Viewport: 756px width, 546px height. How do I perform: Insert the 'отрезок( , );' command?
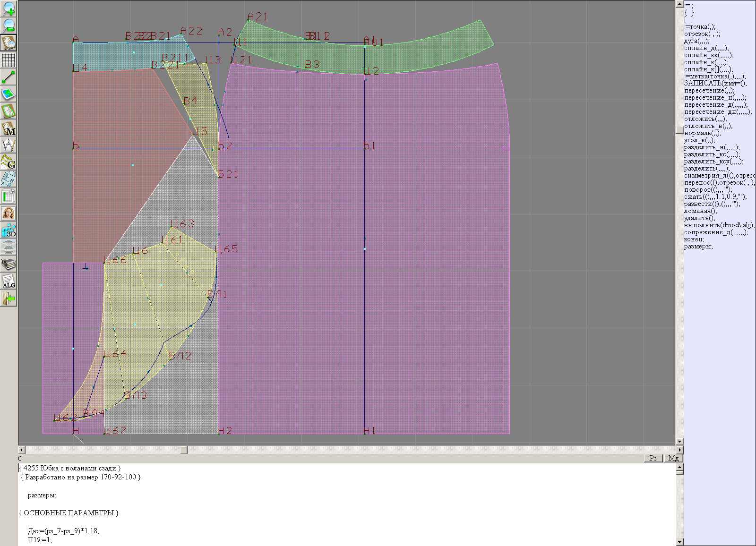click(702, 34)
